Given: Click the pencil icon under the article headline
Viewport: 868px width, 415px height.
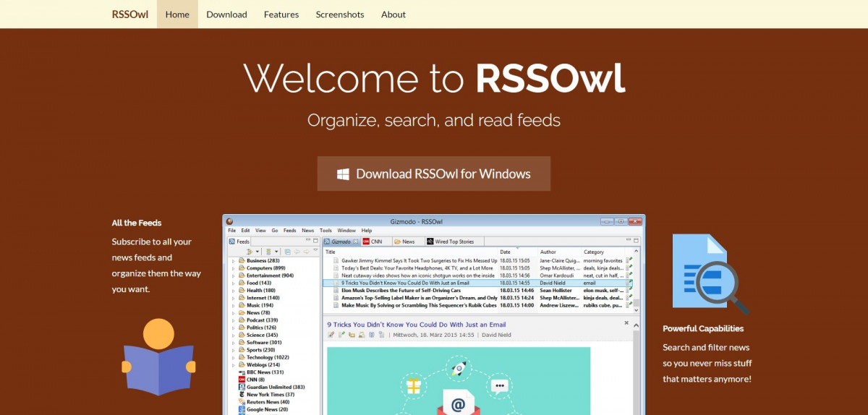Looking at the screenshot, I should point(331,335).
